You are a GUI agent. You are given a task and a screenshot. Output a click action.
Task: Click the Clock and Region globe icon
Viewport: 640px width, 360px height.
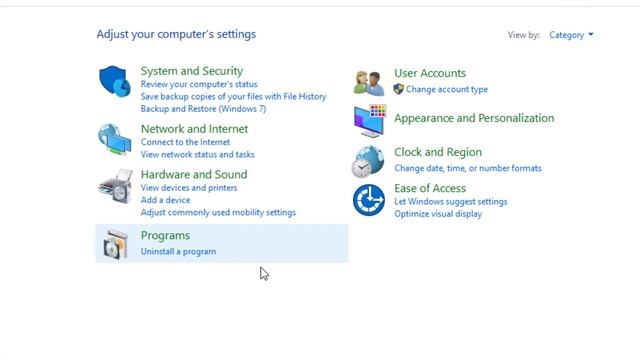(368, 162)
